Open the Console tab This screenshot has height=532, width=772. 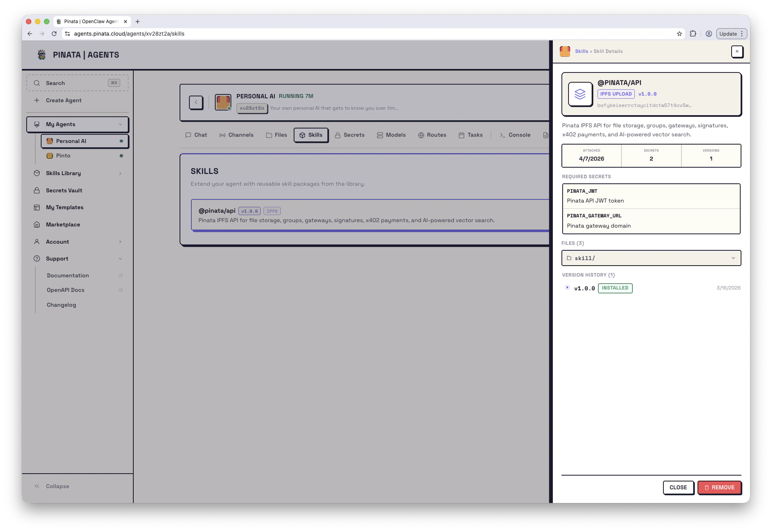coord(515,135)
